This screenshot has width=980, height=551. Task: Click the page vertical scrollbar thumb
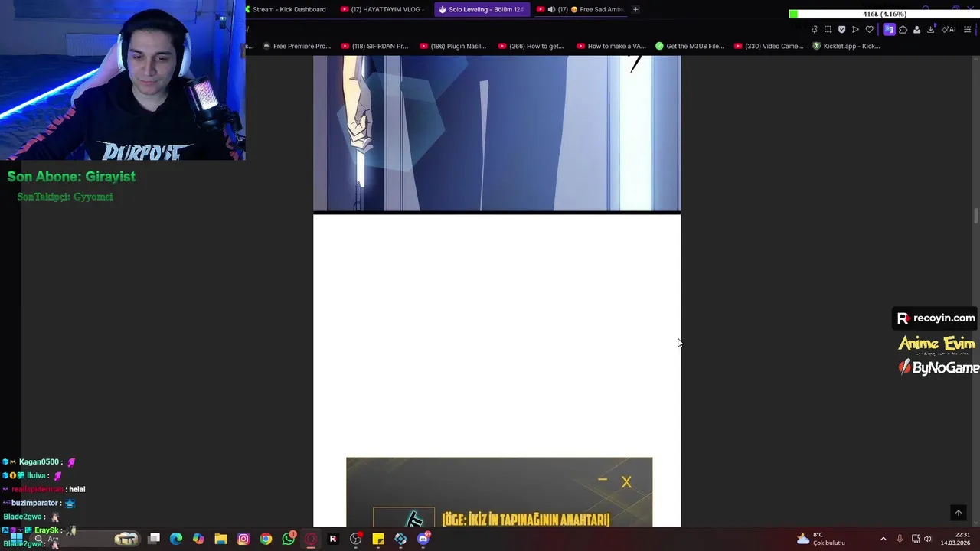click(976, 217)
